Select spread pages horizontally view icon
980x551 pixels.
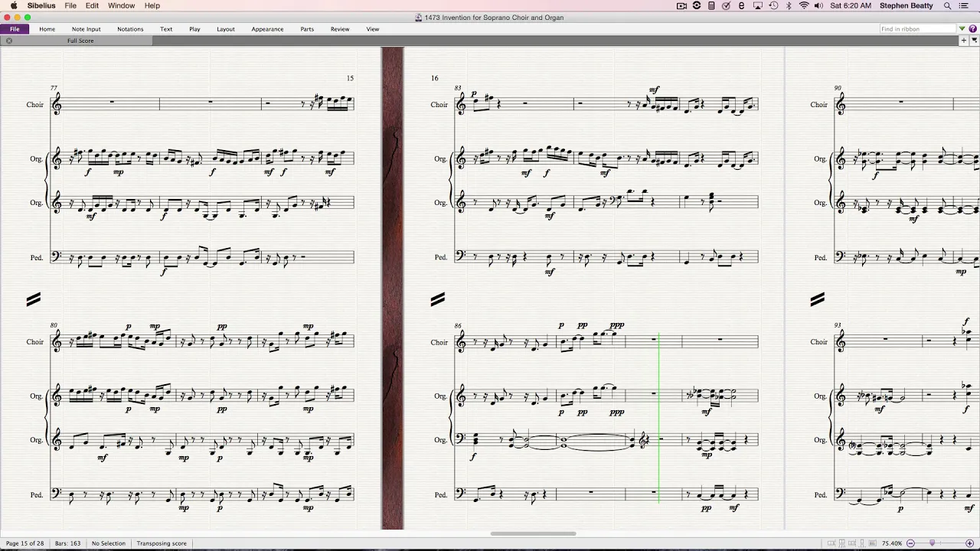pyautogui.click(x=831, y=543)
